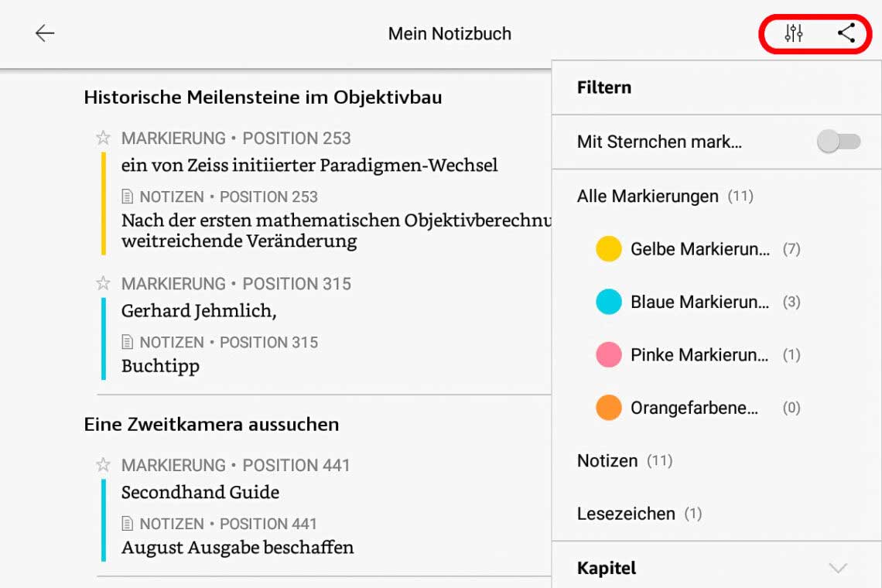Tap note icon at position 253
The width and height of the screenshot is (882, 588).
click(128, 197)
